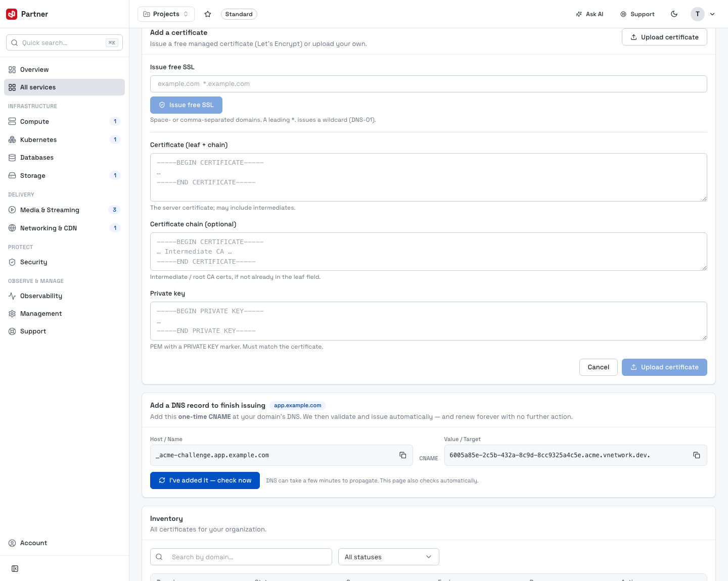Open the Ask AI assistant
The image size is (728, 581).
tap(589, 14)
